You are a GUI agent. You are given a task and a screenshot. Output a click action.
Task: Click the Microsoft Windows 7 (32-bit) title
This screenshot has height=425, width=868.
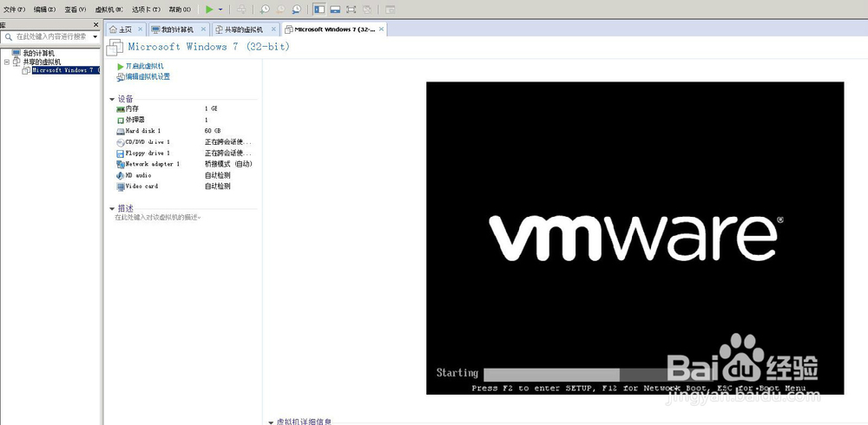pos(208,47)
